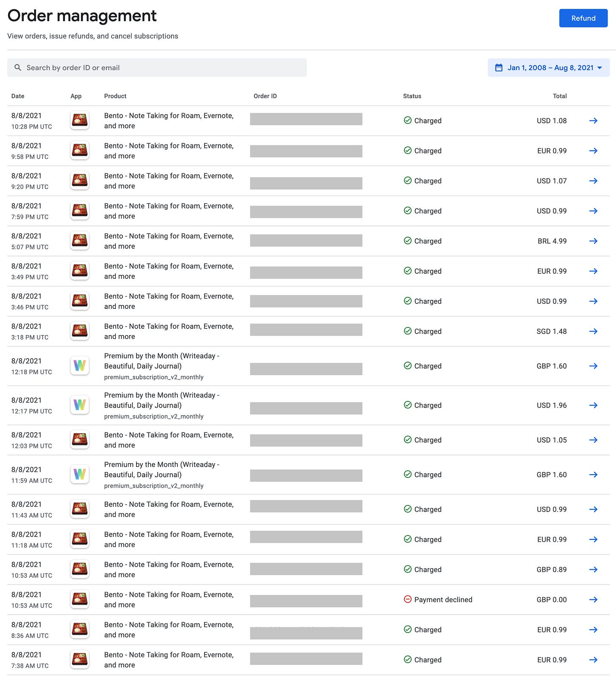This screenshot has width=616, height=681.
Task: Open arrow for 7:38 AM EUR 0.99 order
Action: pyautogui.click(x=593, y=659)
